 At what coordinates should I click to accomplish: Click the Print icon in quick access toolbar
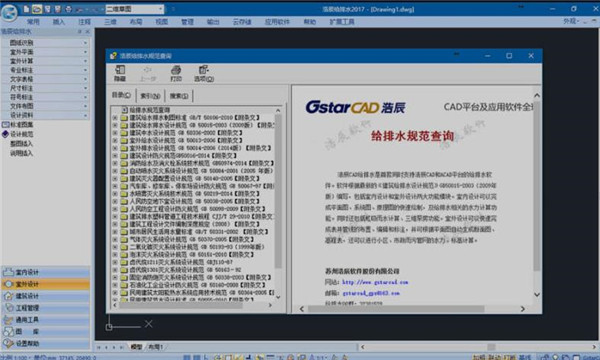pos(68,8)
